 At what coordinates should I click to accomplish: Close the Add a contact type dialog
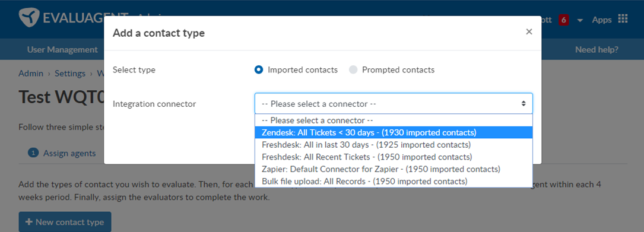point(529,31)
